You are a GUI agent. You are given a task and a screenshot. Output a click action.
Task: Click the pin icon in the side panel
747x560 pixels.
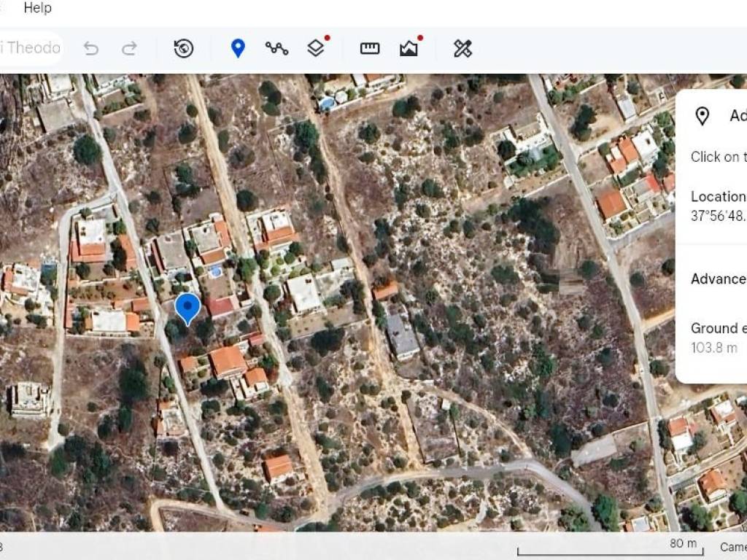click(702, 116)
